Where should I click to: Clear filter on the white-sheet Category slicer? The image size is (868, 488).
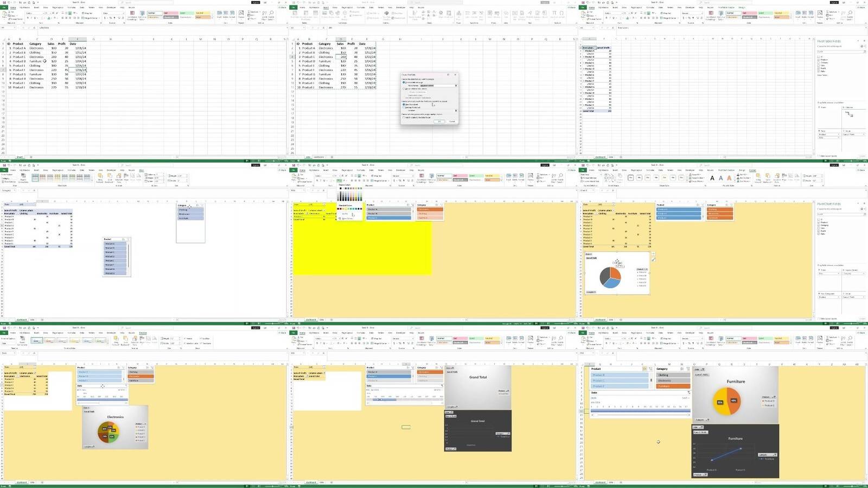coord(202,205)
